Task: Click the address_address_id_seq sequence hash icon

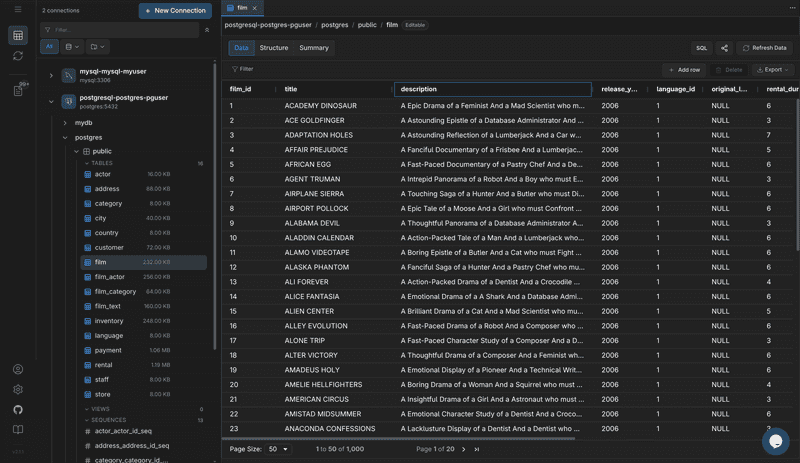Action: pyautogui.click(x=88, y=446)
